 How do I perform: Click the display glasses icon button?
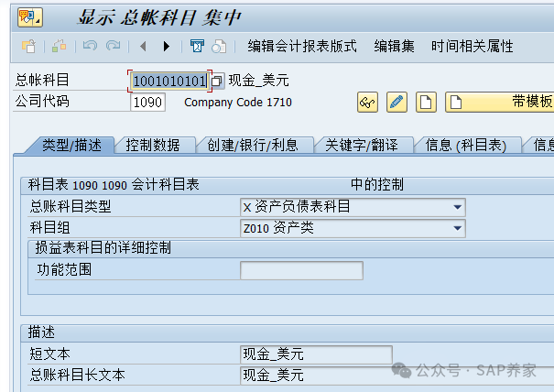(x=367, y=103)
